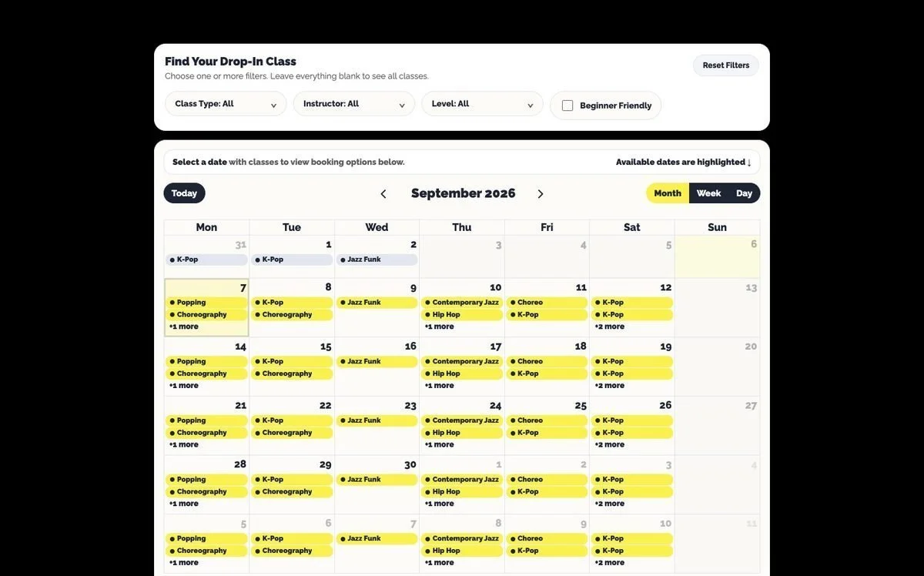Open Hip Hop class on September 10

click(462, 315)
